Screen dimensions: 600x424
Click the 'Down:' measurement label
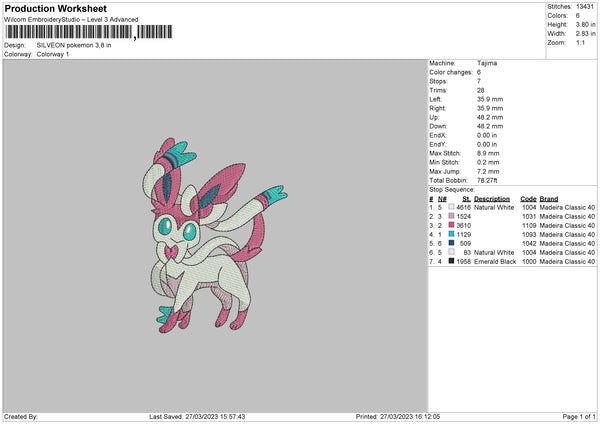(438, 126)
